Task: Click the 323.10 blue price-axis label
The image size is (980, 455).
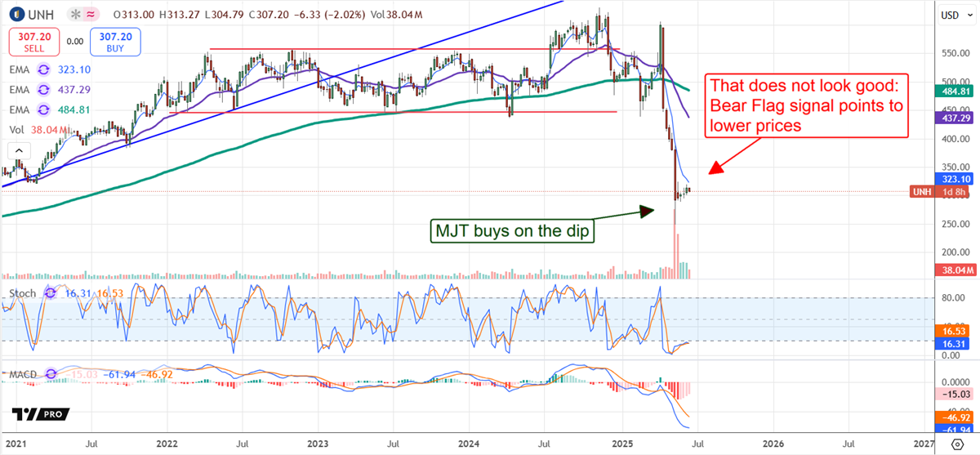Action: click(x=955, y=179)
